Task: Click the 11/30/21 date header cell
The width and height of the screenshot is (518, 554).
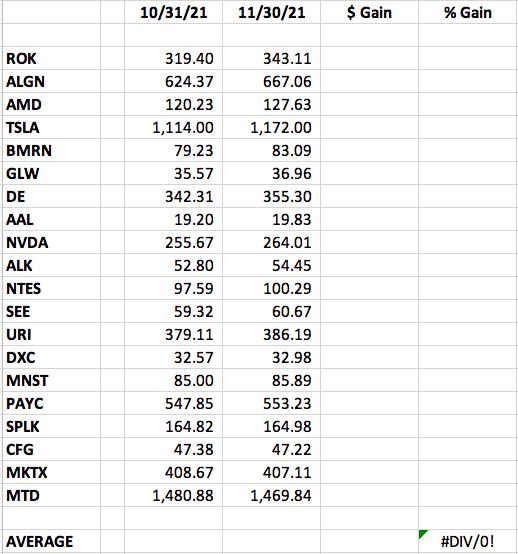Action: pos(271,12)
